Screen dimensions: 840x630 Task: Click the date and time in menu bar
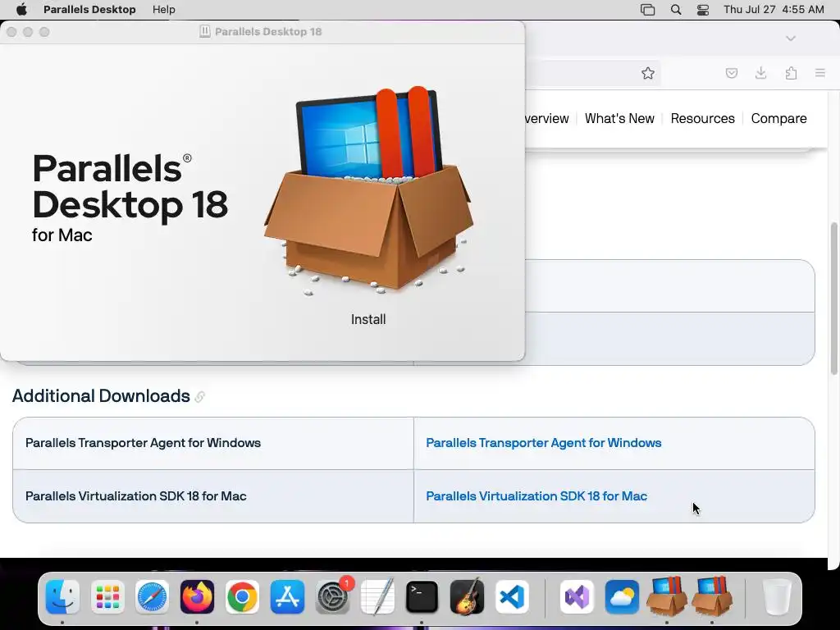pos(774,10)
